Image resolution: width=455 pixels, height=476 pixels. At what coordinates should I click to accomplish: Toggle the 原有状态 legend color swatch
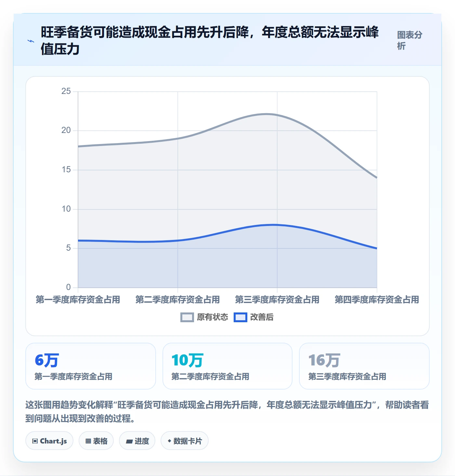187,317
